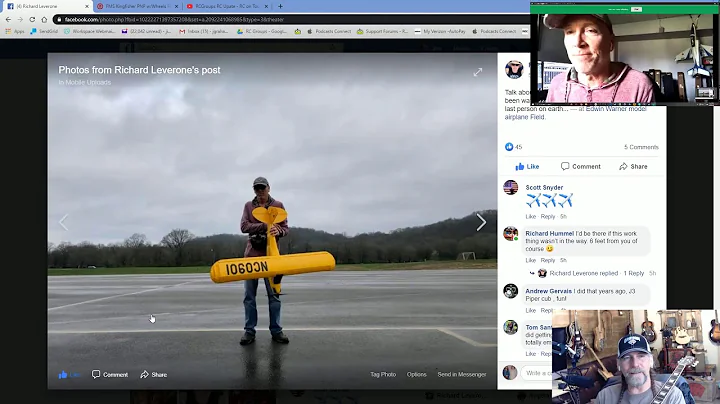
Task: Switch to the Richard Leverone Facebook tab
Action: coord(47,6)
